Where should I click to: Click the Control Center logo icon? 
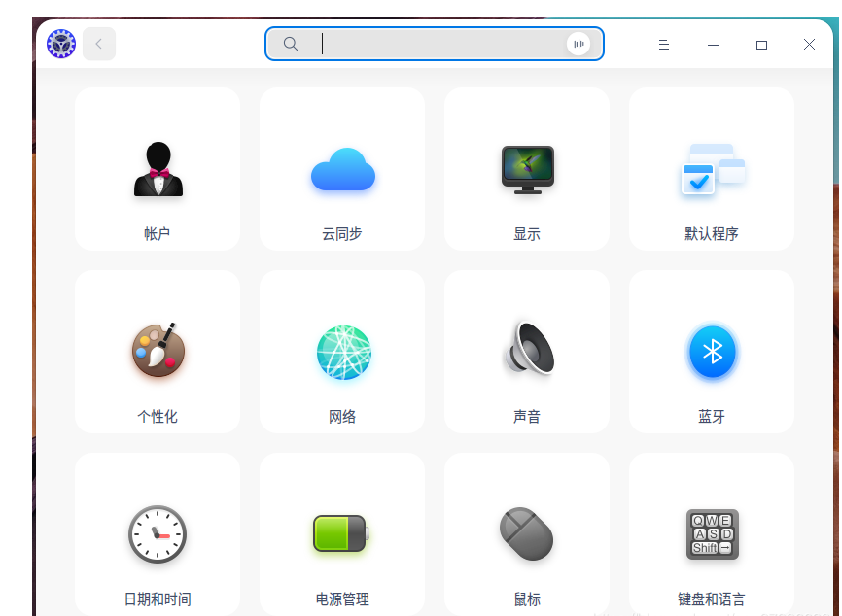(61, 44)
